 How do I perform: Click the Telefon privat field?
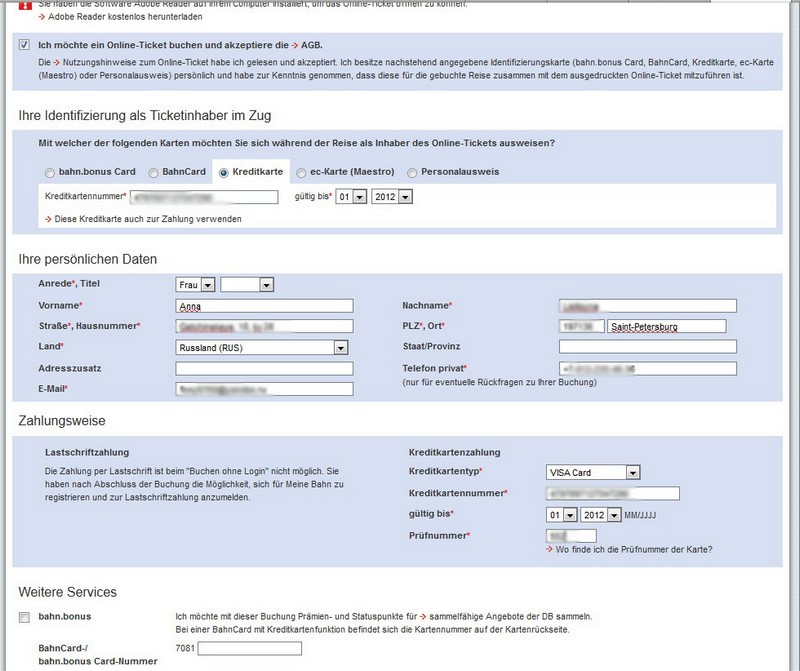click(x=648, y=369)
